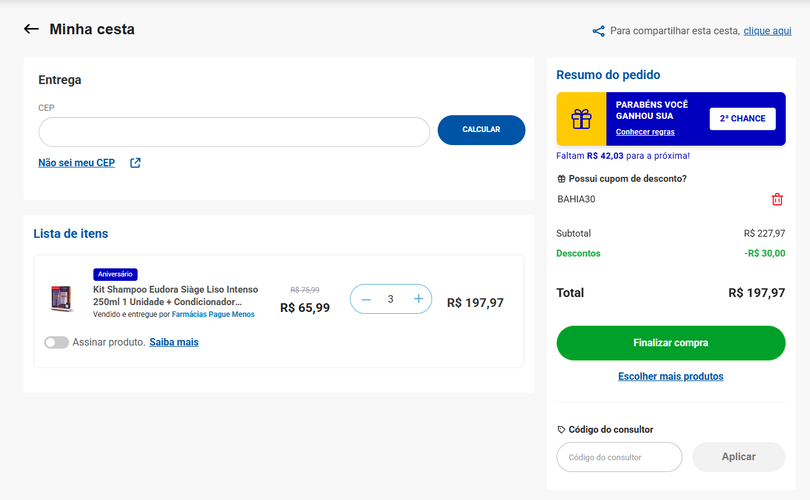The width and height of the screenshot is (810, 500).
Task: Increase the quantity with the plus button
Action: tap(418, 299)
